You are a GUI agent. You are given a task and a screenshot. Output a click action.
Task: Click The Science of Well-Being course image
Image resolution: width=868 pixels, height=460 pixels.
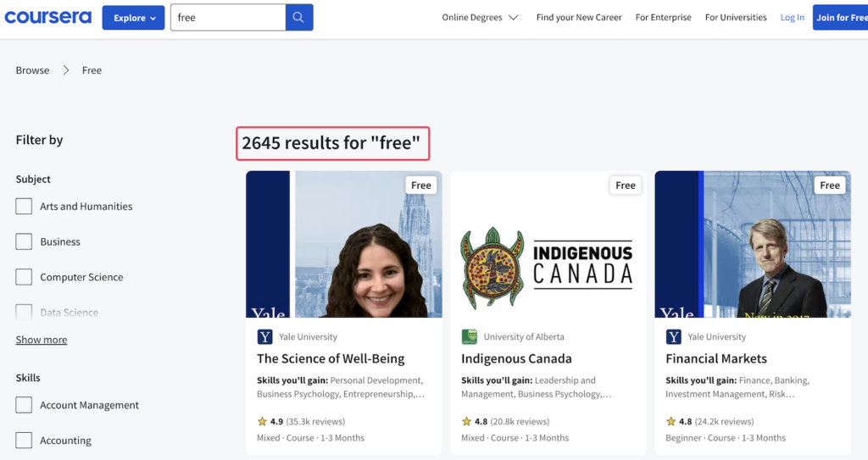[344, 244]
